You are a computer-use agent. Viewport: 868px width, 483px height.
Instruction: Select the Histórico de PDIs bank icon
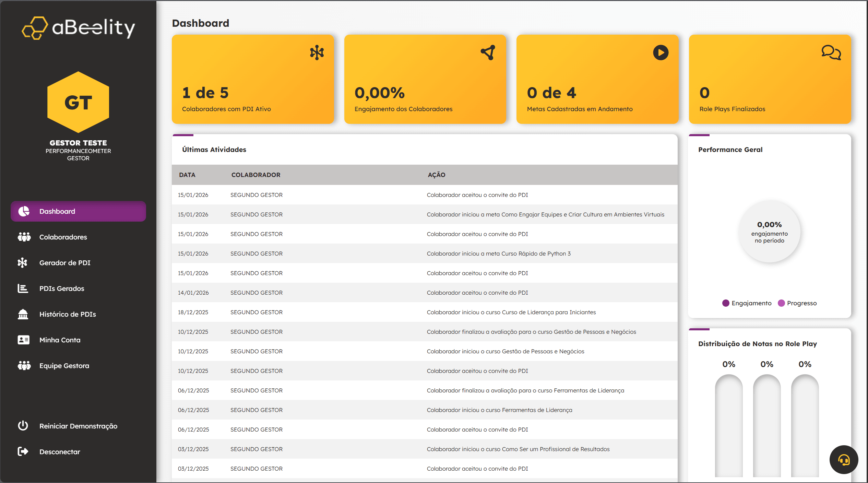tap(23, 314)
